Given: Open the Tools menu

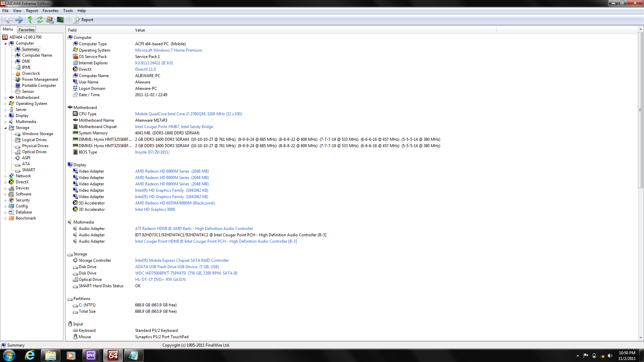Looking at the screenshot, I should [68, 11].
